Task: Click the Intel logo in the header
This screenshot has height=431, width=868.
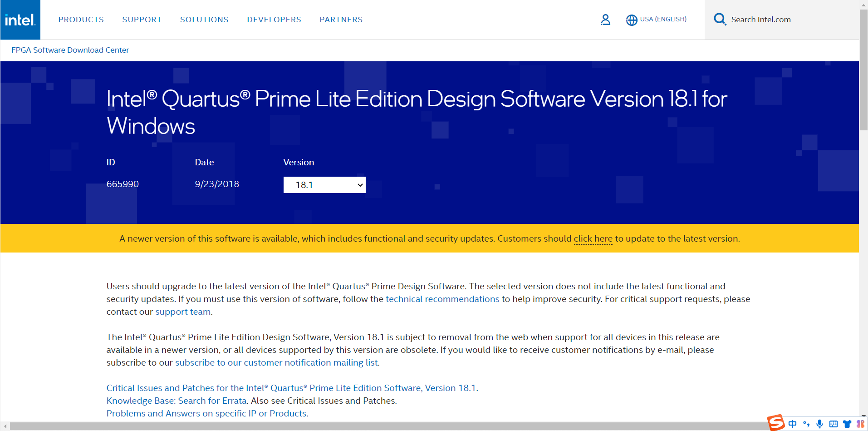Action: (x=20, y=20)
